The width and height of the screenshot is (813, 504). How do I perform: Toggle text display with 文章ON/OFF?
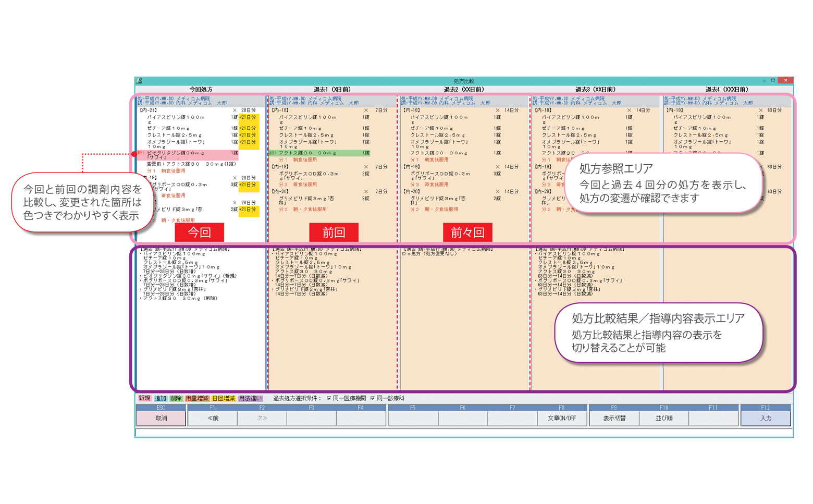(x=561, y=418)
